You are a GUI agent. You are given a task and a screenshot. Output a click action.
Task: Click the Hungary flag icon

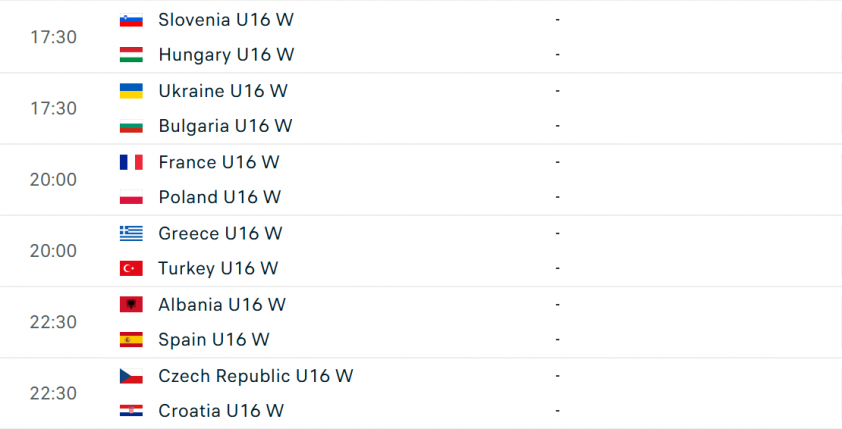tap(131, 55)
